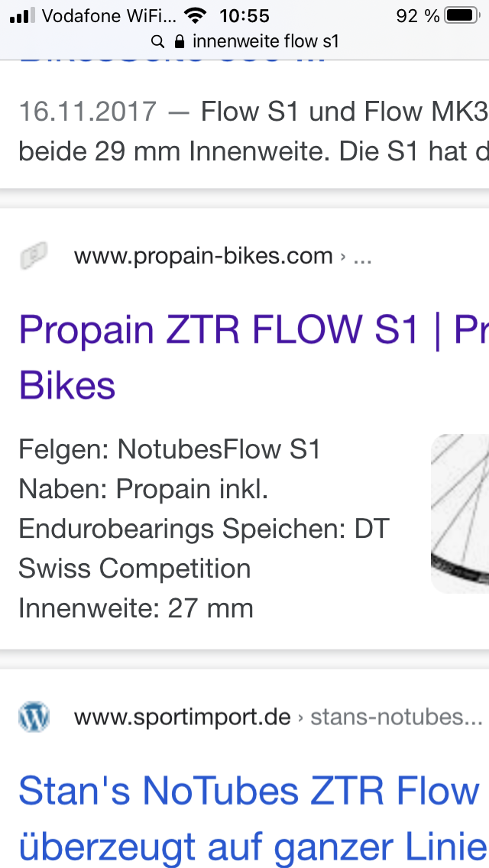Tap the cellular signal bars icon

click(23, 15)
